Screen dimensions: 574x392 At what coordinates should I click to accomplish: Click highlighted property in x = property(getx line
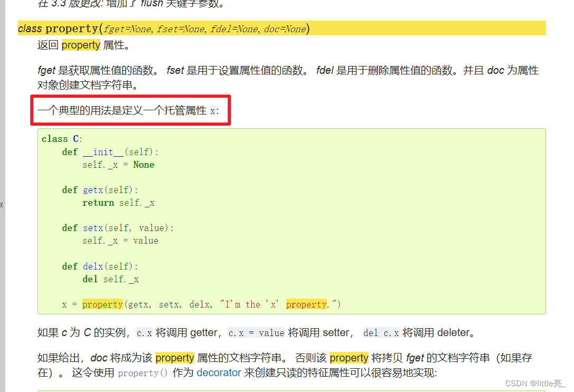(102, 304)
